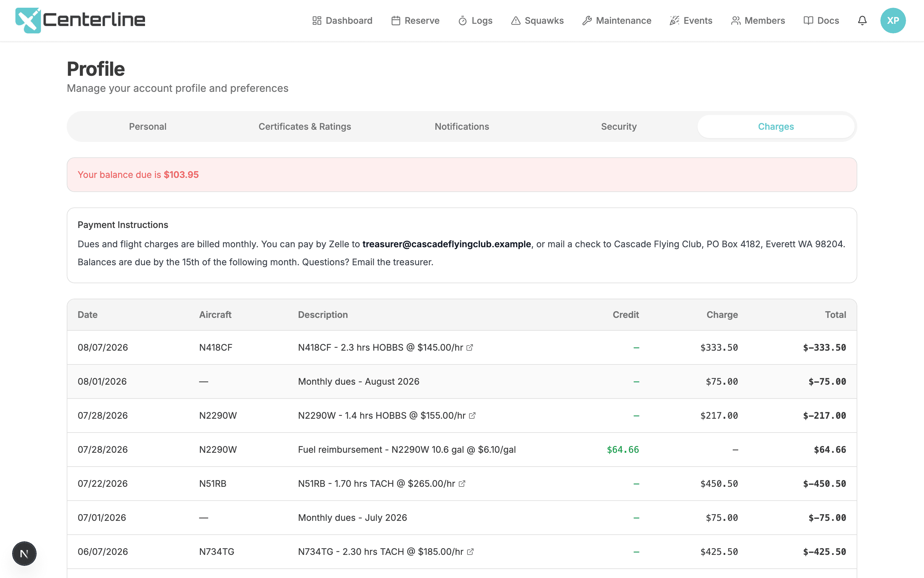This screenshot has width=924, height=578.
Task: Select the 08/07/2026 date cell
Action: (103, 347)
